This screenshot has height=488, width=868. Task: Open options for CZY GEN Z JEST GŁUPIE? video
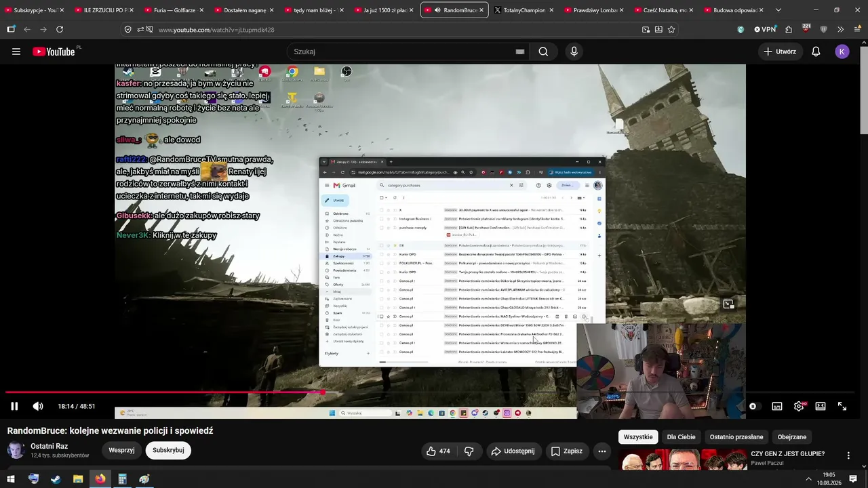pos(848,455)
